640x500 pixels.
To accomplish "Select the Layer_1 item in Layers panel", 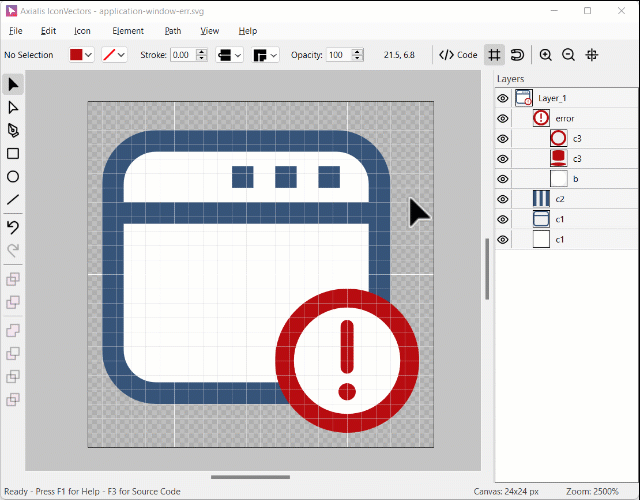I will (552, 98).
